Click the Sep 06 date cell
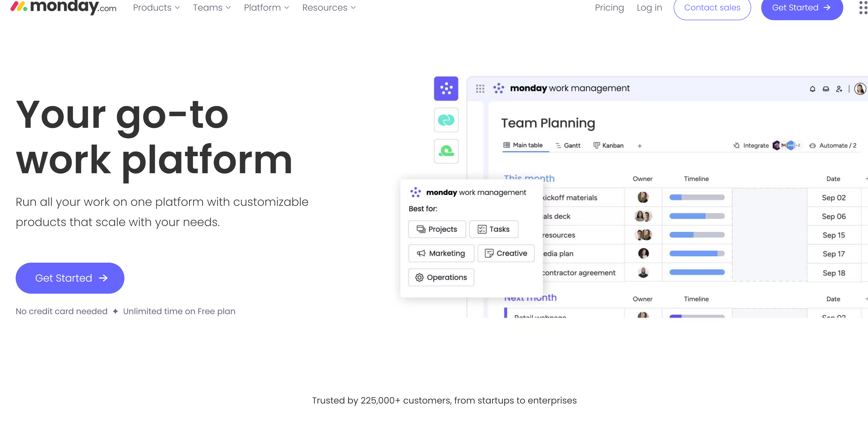 pos(834,216)
